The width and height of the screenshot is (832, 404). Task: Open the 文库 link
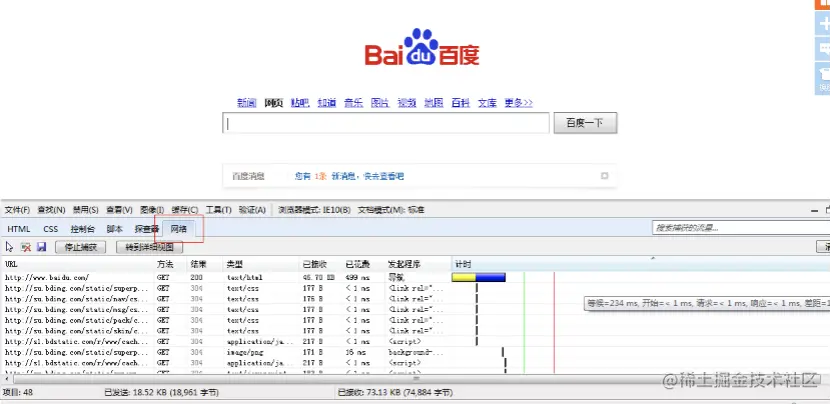pos(487,103)
